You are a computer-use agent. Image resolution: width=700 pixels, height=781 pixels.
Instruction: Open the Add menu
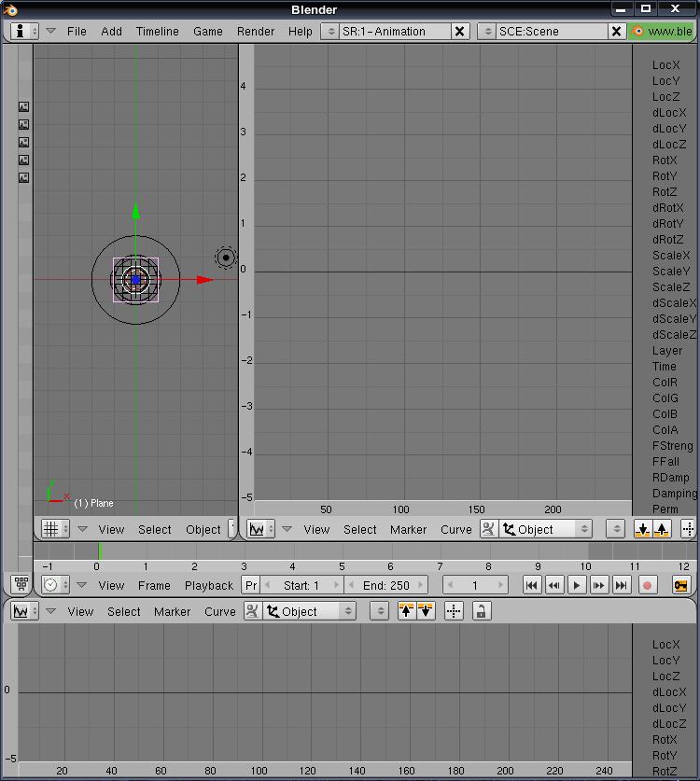coord(112,32)
